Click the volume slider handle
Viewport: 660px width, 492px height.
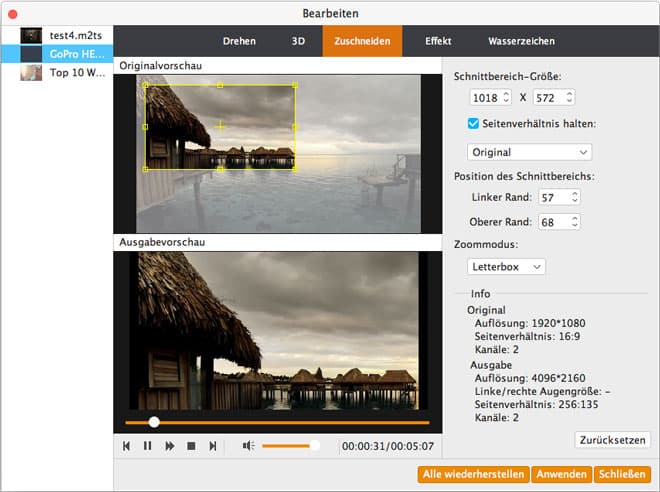[315, 446]
